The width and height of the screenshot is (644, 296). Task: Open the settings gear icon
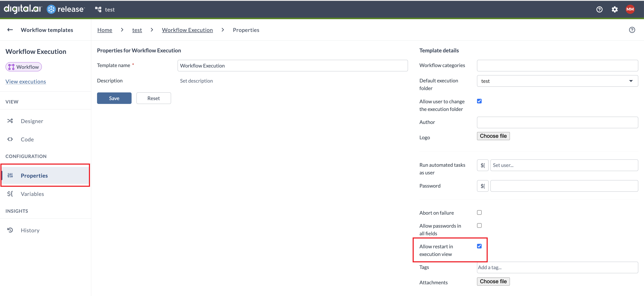pos(615,9)
